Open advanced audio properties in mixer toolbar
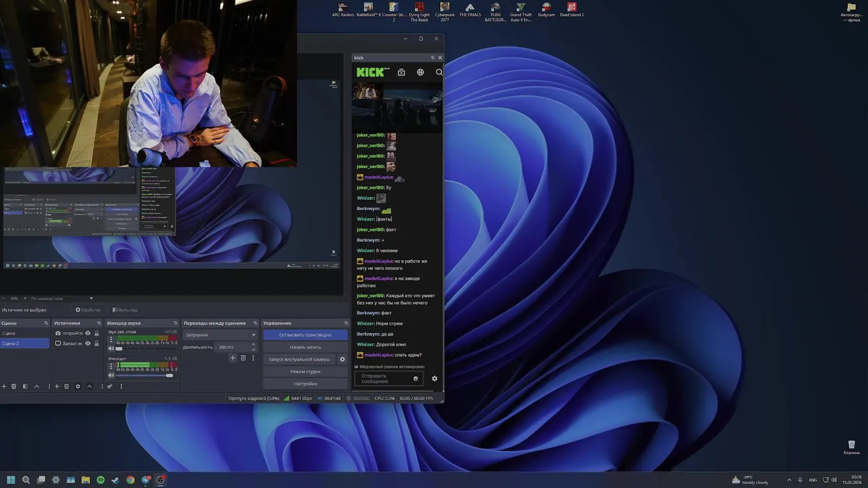The image size is (868, 488). coord(110,386)
